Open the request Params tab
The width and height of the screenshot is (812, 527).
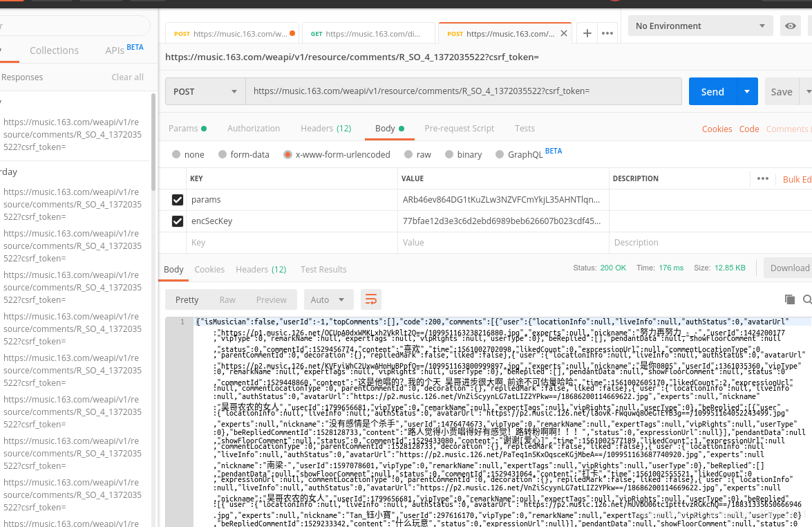(x=187, y=129)
